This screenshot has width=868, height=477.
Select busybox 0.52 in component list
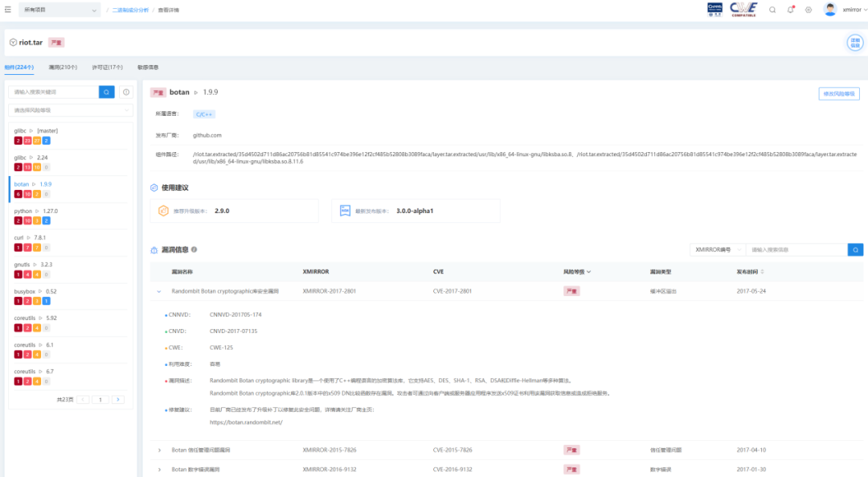(x=70, y=296)
